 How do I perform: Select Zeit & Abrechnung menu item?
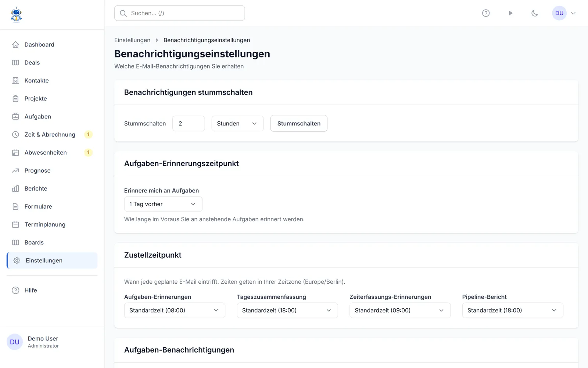tap(52, 135)
